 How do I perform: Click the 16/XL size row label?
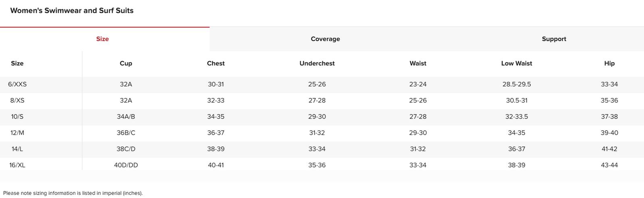click(17, 165)
